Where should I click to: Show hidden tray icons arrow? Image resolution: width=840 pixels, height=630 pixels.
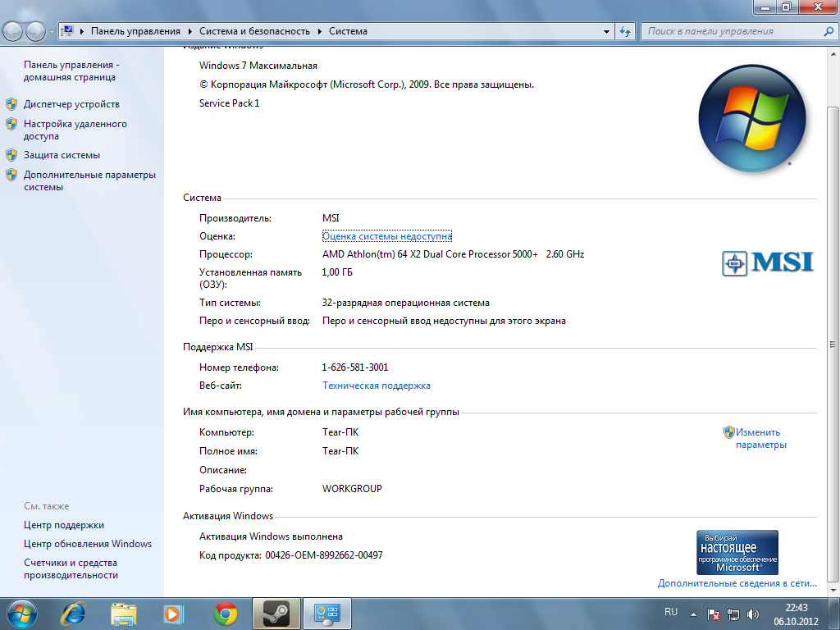[x=693, y=614]
